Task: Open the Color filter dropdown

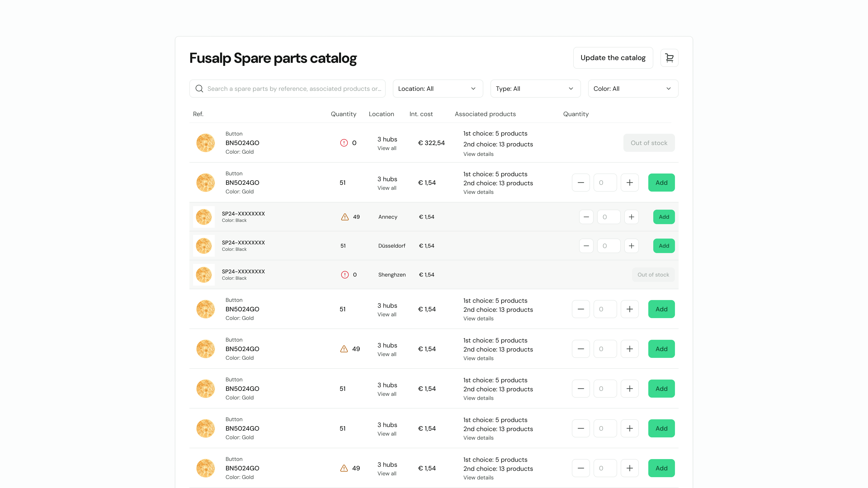Action: click(633, 88)
